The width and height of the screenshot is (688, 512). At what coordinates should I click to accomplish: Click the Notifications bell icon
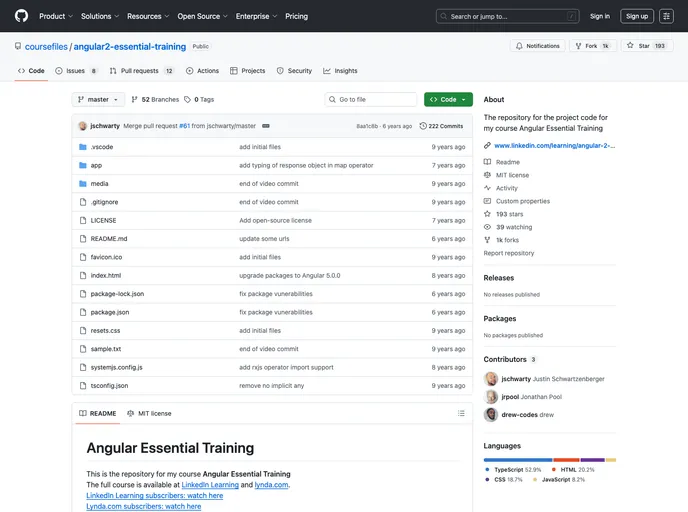(x=519, y=46)
